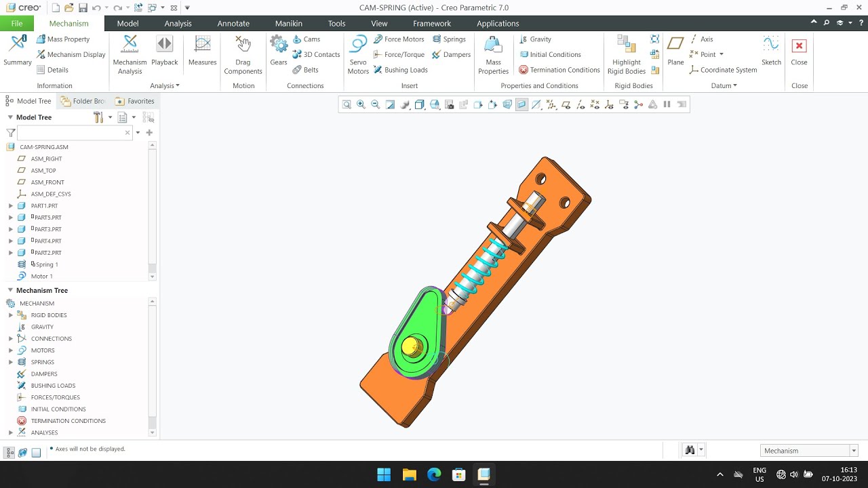The height and width of the screenshot is (488, 868).
Task: Toggle datum display filters button
Action: 551,104
